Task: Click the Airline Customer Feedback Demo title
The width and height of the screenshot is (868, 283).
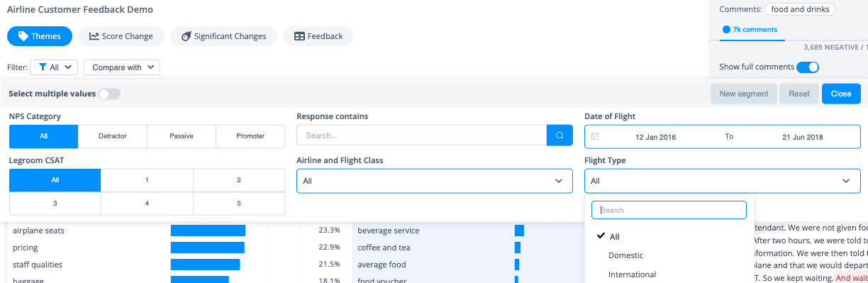Action: pyautogui.click(x=80, y=10)
